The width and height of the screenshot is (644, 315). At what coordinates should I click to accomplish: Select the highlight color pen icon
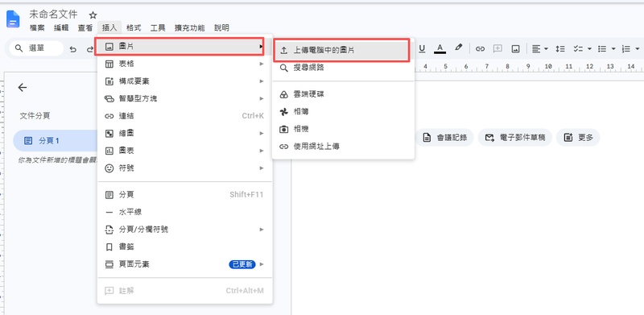[459, 48]
